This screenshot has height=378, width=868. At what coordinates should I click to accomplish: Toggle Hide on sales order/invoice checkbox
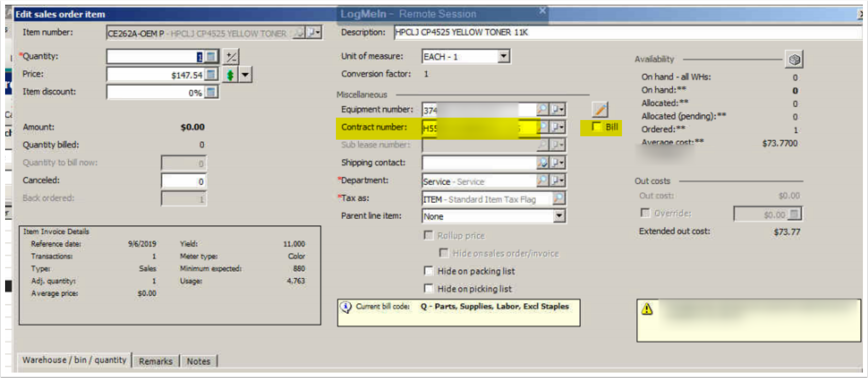tap(444, 253)
